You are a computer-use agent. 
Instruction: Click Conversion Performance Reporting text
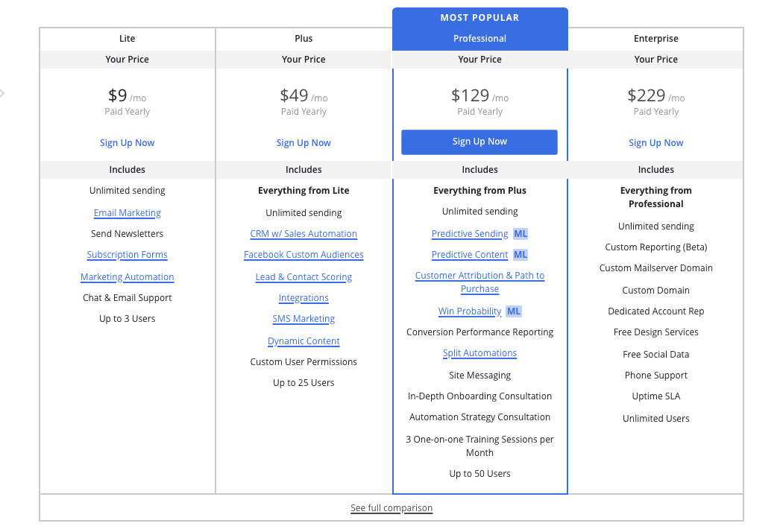(480, 332)
